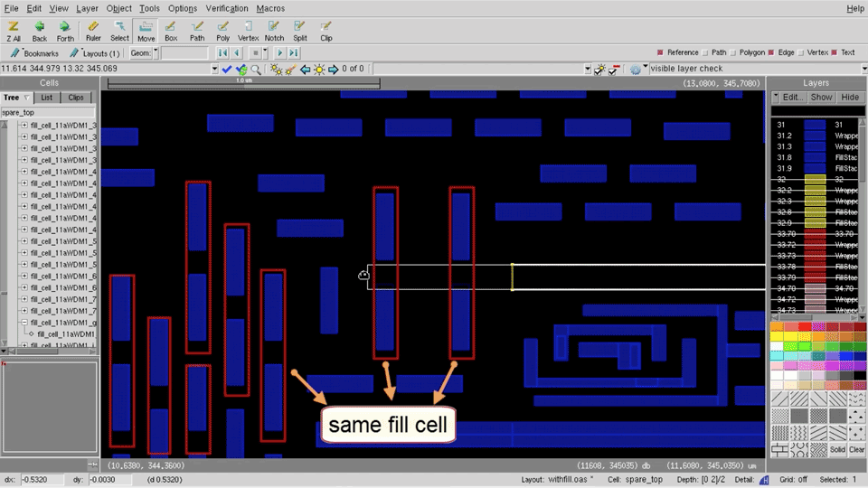Click the stop square button
Viewport: 868px width, 488px height.
click(x=255, y=53)
